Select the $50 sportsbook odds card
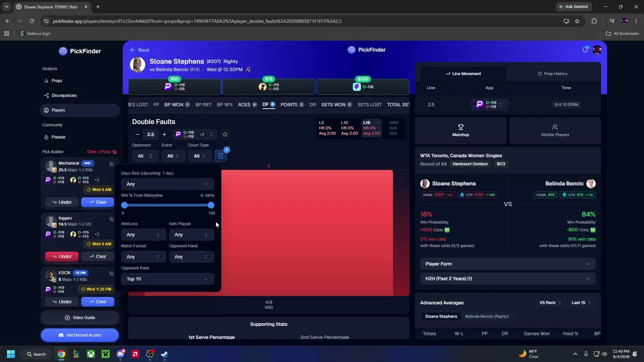The height and width of the screenshot is (362, 644). pos(174,86)
